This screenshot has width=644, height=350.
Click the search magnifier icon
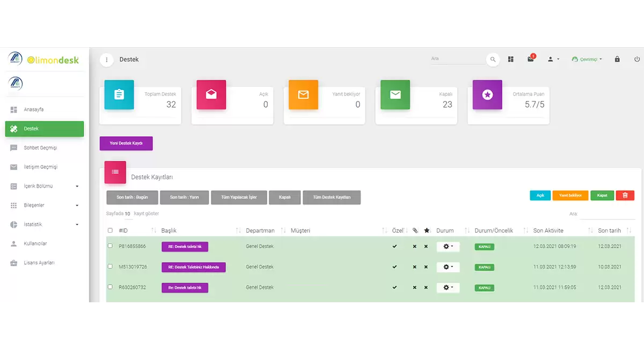click(x=493, y=59)
